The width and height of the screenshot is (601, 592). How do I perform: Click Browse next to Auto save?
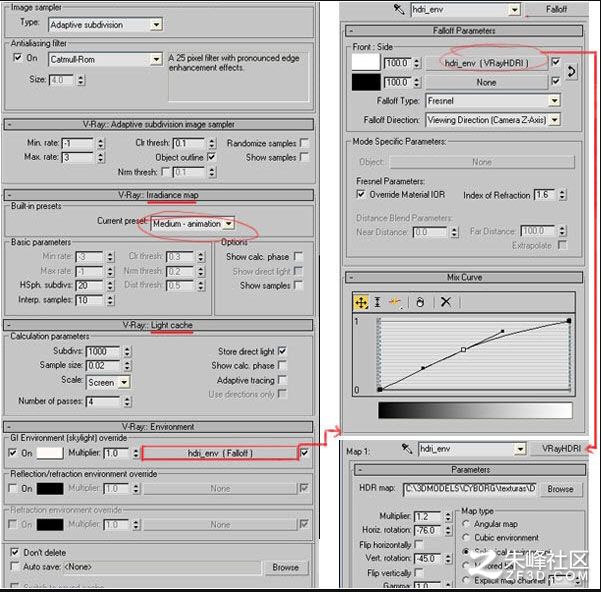(x=285, y=567)
